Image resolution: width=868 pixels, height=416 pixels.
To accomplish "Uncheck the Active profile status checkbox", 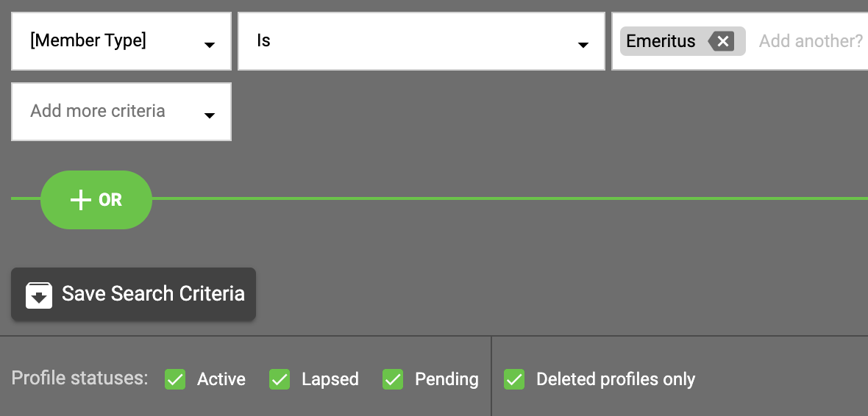I will click(x=175, y=379).
